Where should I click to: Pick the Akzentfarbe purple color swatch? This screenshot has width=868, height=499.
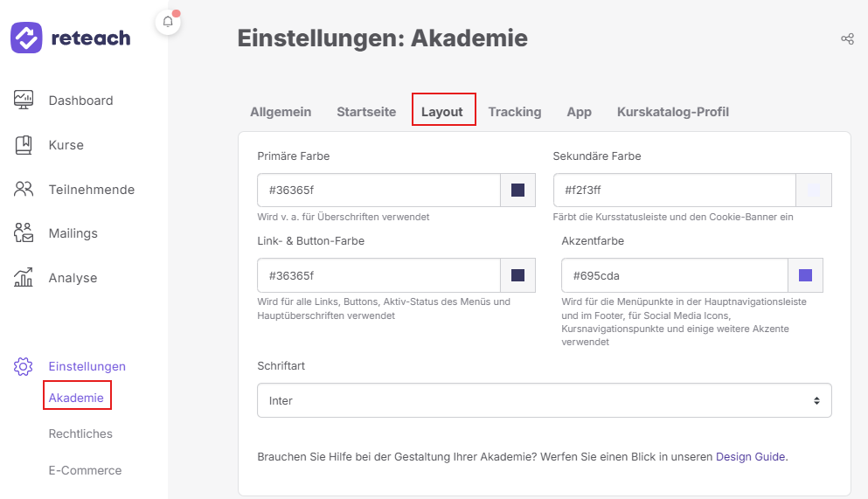805,275
